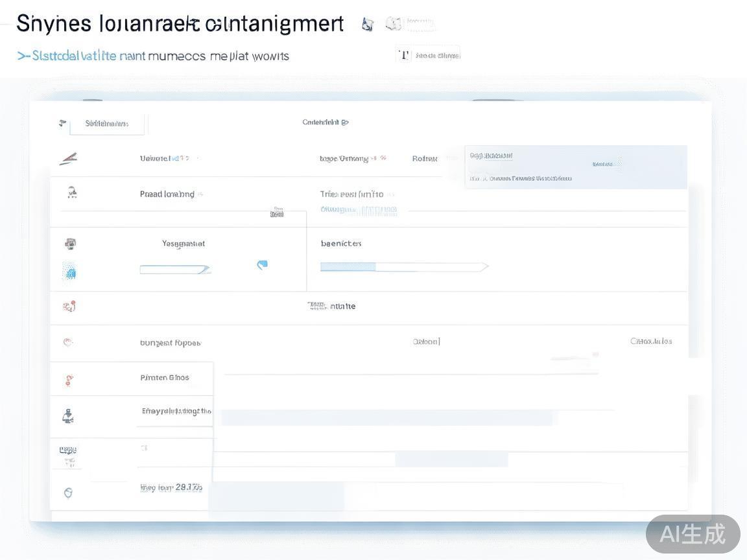
Task: Click the highlighted blue info box at right
Action: [x=575, y=167]
